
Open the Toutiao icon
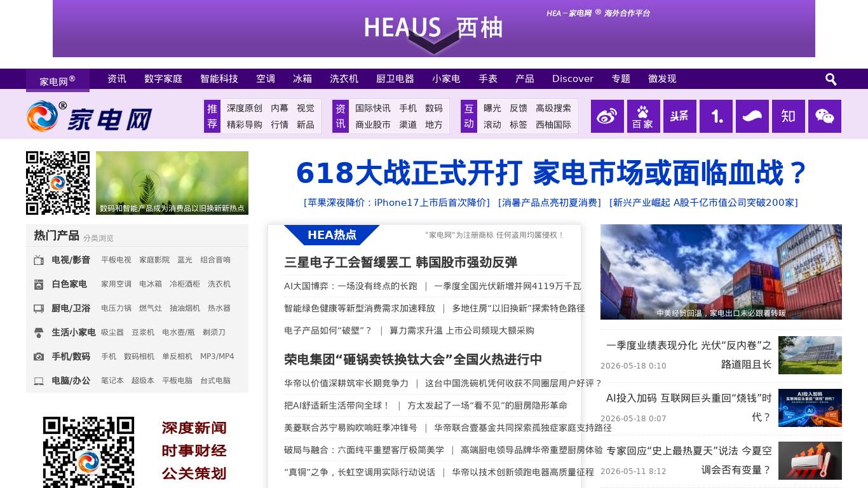679,116
